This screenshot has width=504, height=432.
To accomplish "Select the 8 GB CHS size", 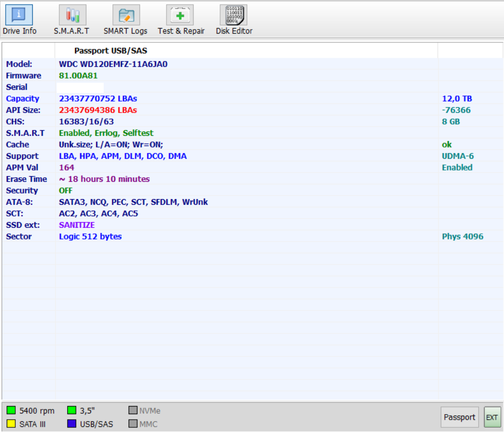I will [451, 122].
